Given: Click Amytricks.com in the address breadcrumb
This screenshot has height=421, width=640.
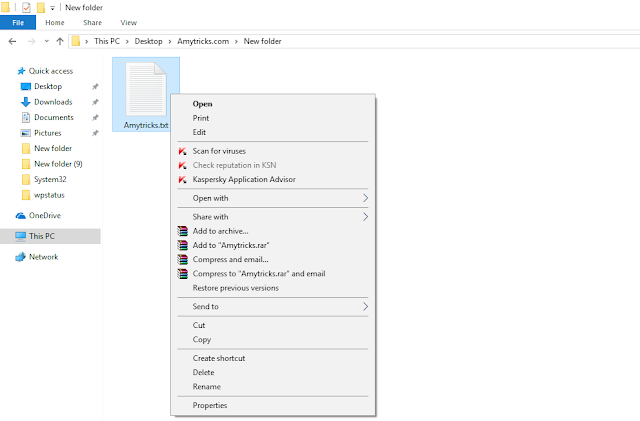Looking at the screenshot, I should 203,41.
